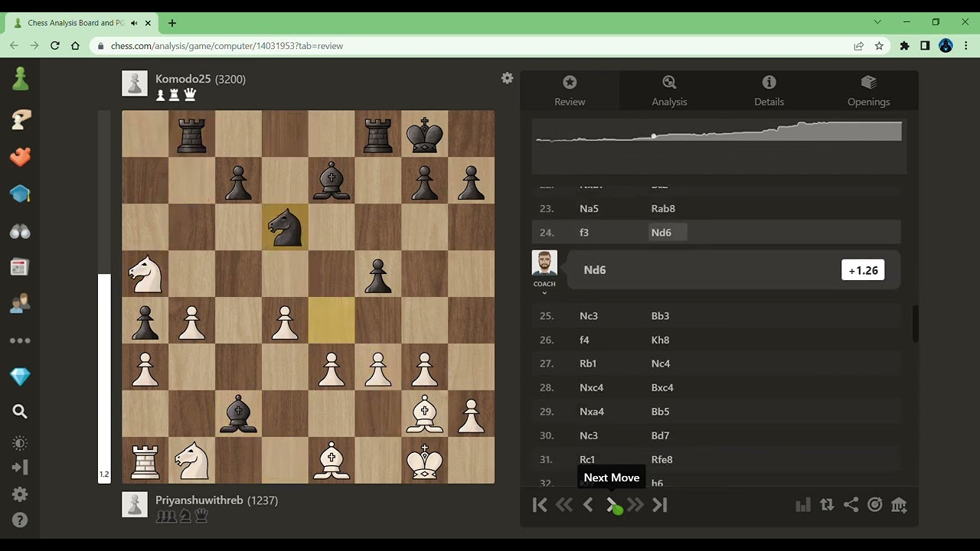Go back several moves double-chevron button

pos(564,505)
